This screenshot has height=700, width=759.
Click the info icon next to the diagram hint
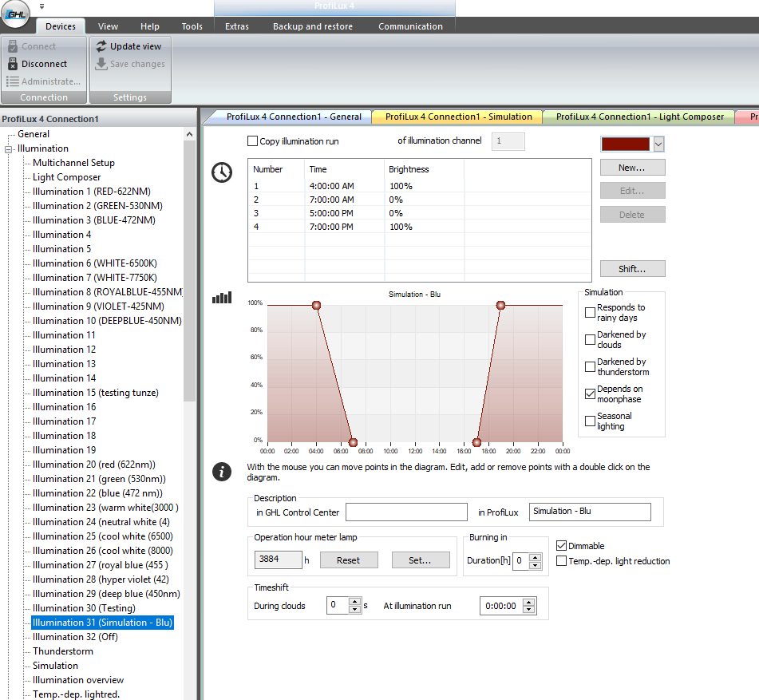[x=222, y=472]
